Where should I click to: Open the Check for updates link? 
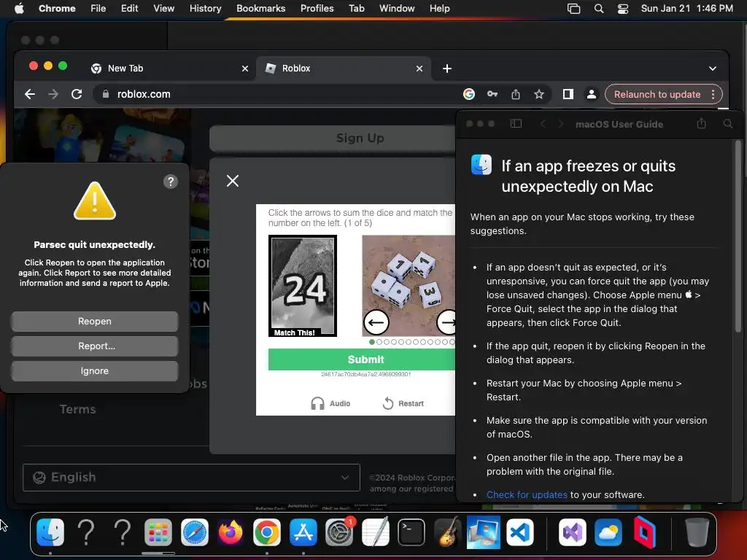(527, 495)
